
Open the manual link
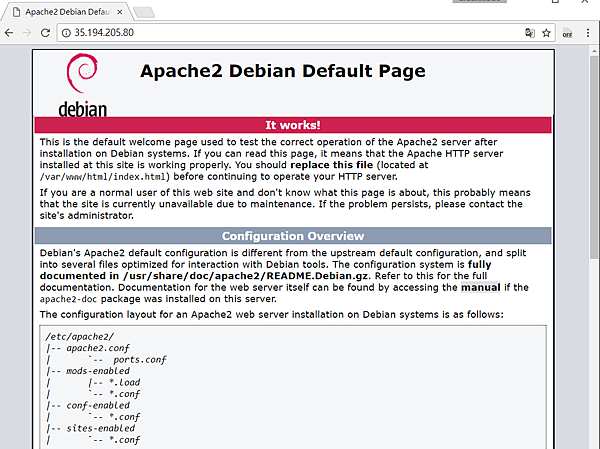481,287
